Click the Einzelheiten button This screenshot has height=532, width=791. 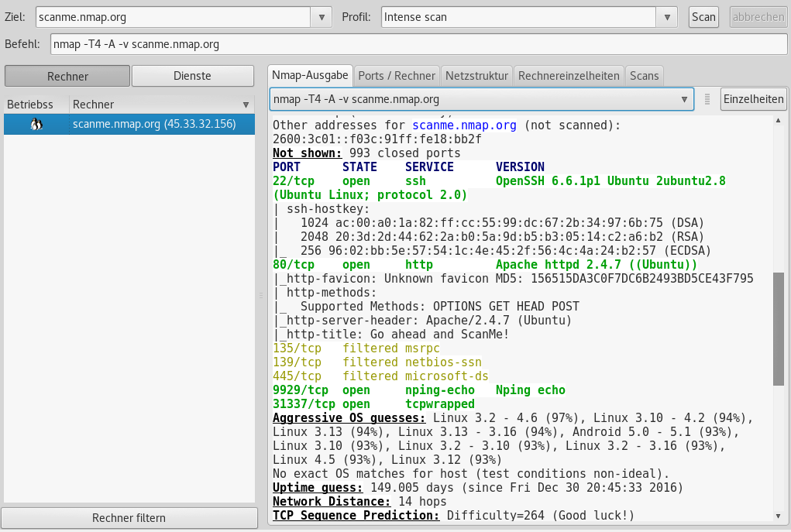click(x=753, y=99)
